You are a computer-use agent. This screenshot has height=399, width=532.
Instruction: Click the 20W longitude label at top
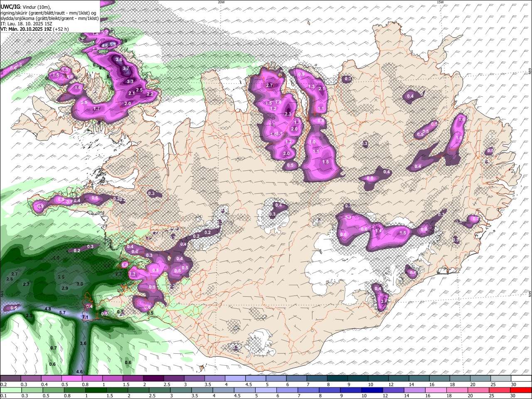[221, 2]
